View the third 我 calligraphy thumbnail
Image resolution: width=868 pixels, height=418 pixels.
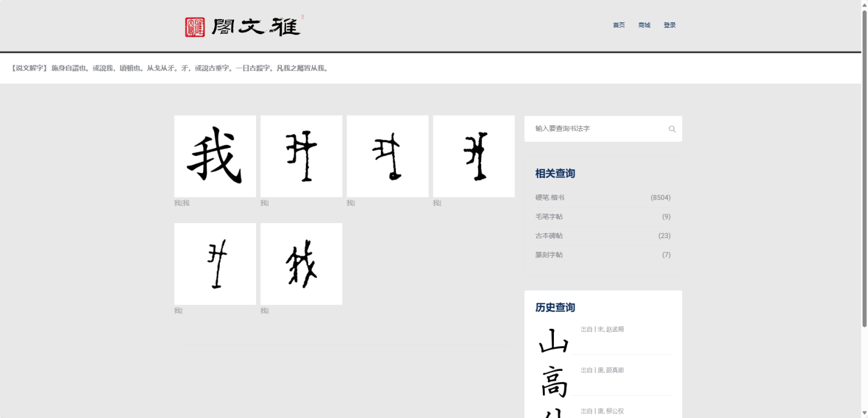387,156
